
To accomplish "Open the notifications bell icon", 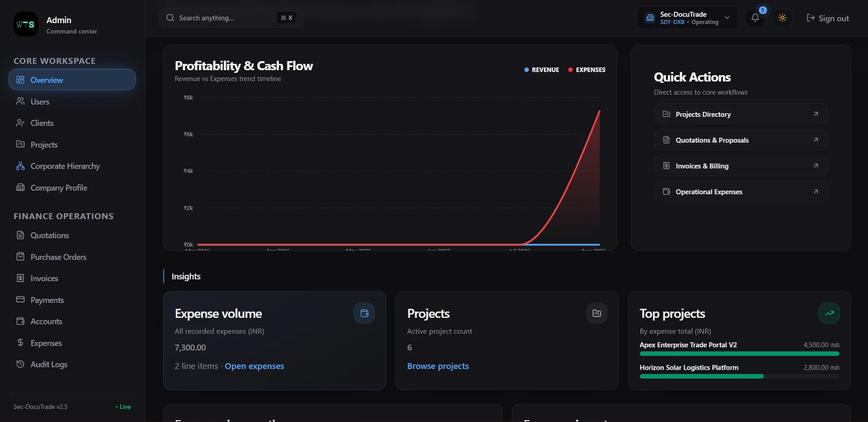I will (755, 18).
